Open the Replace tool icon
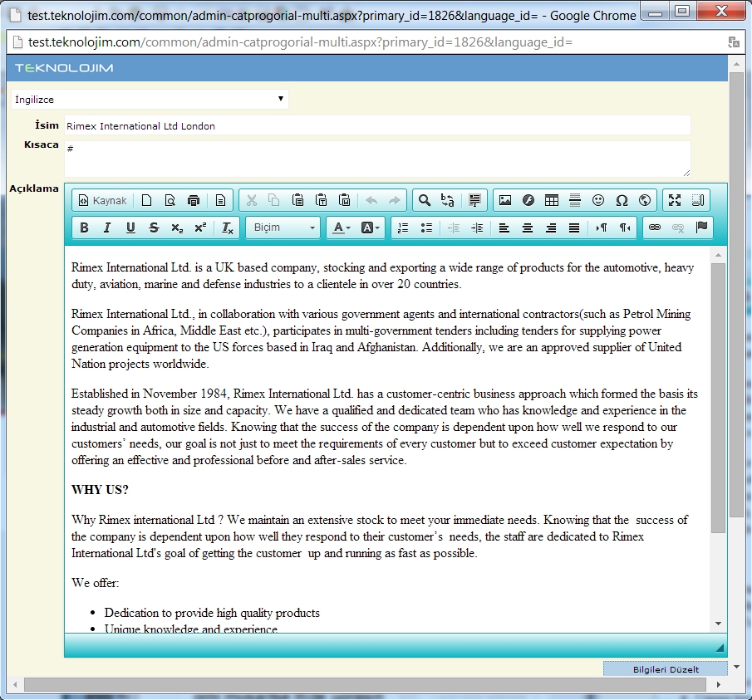The width and height of the screenshot is (752, 700). (447, 200)
